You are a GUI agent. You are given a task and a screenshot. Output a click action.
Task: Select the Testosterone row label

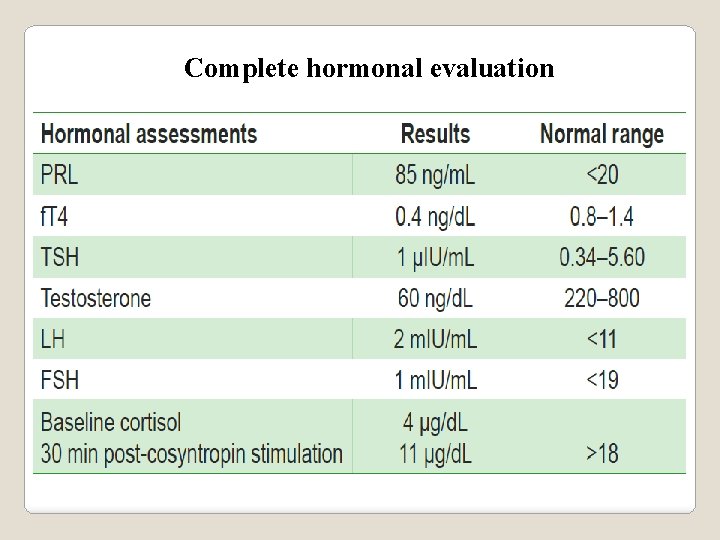[96, 298]
